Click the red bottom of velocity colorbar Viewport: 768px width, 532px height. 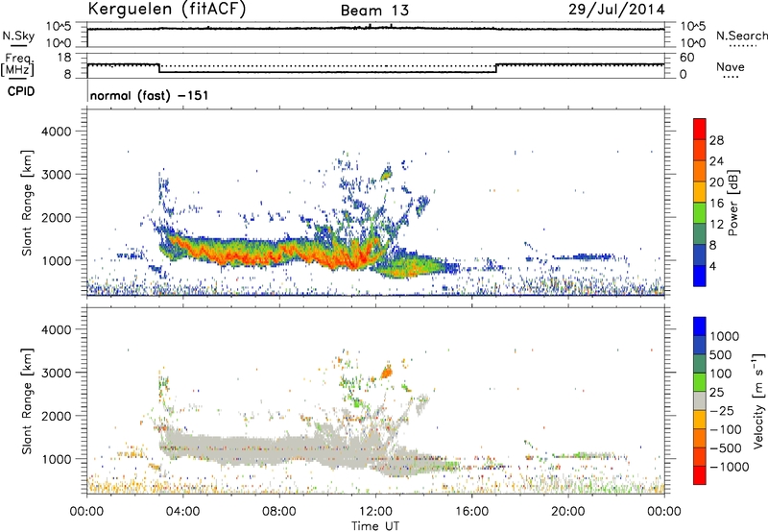tap(700, 475)
